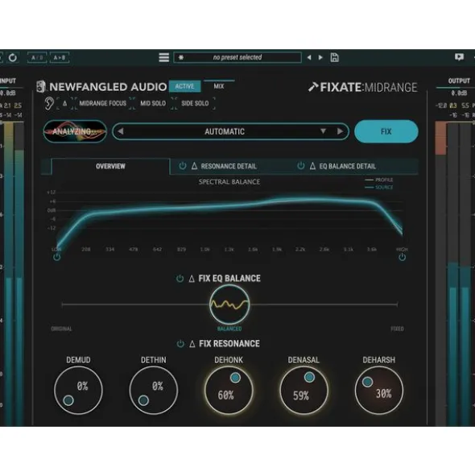
Task: Open the feedback speech-bubble icon
Action: pos(459,56)
